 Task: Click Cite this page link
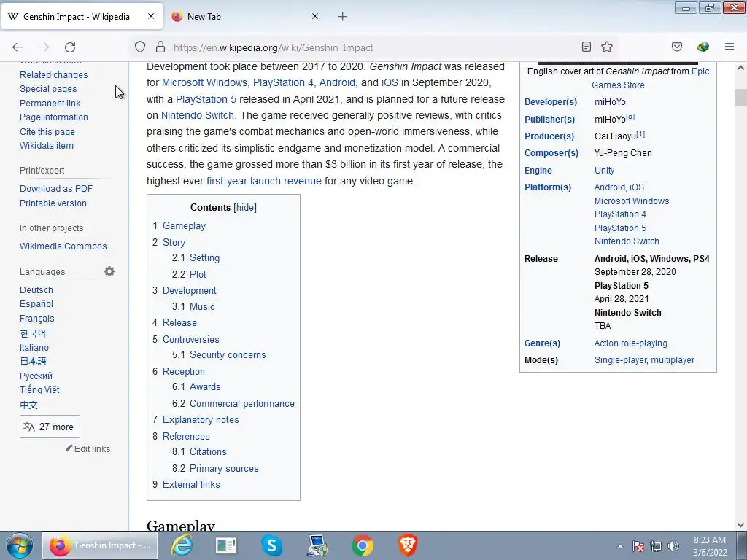point(47,132)
